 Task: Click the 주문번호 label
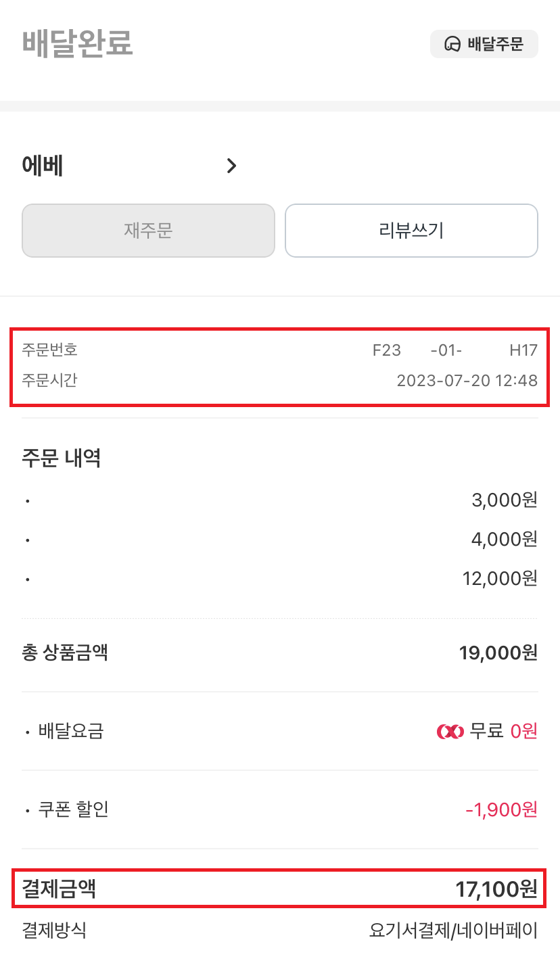coord(50,350)
